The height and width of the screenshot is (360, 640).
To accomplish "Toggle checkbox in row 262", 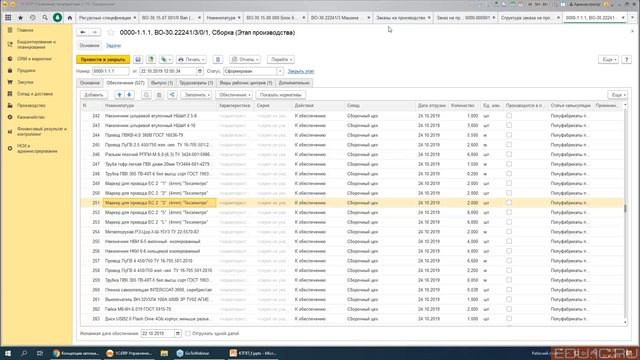I will pos(509,309).
